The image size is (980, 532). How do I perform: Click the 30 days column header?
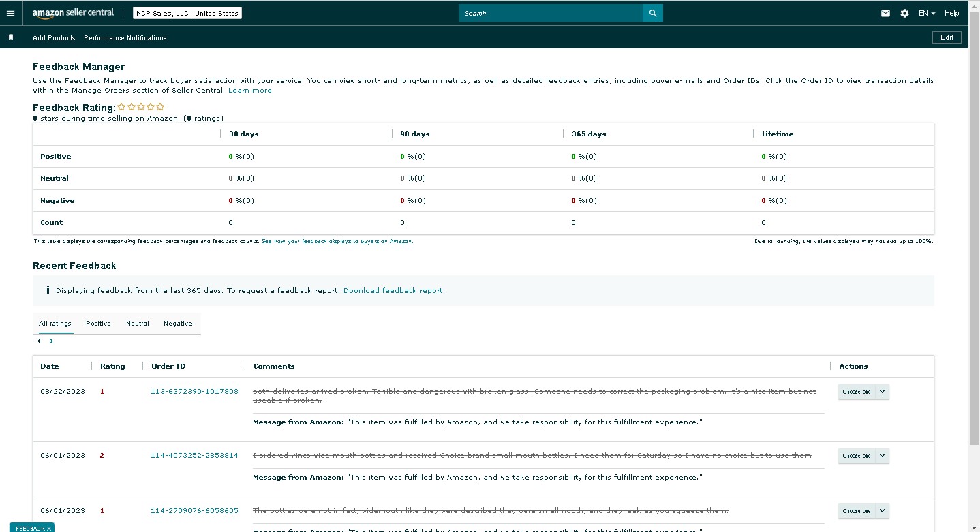(244, 134)
